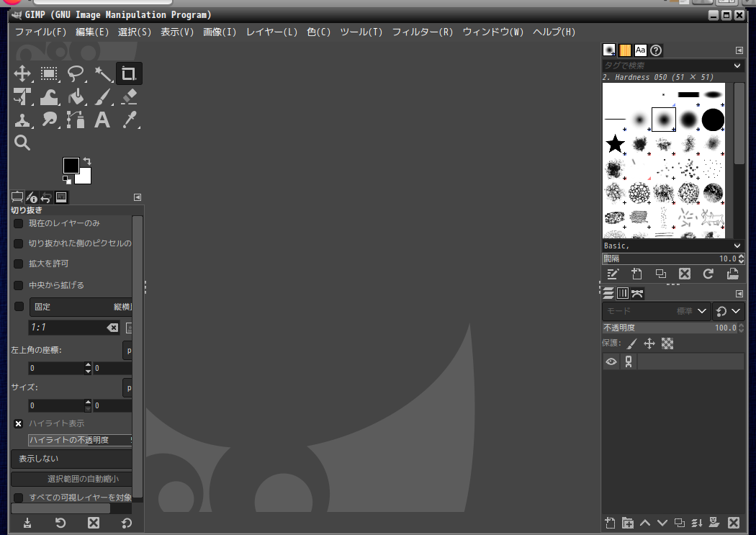Pick the Paintbrush tool
Image resolution: width=756 pixels, height=535 pixels.
coord(102,97)
